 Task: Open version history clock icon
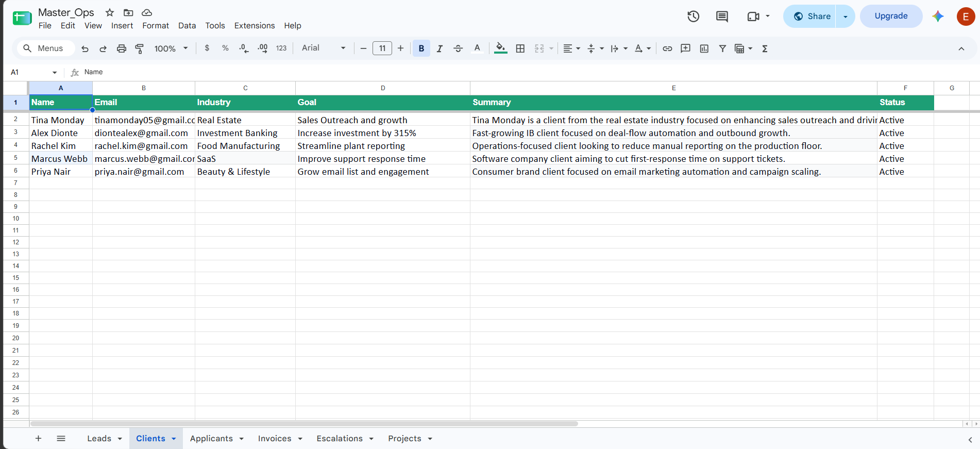(x=693, y=16)
